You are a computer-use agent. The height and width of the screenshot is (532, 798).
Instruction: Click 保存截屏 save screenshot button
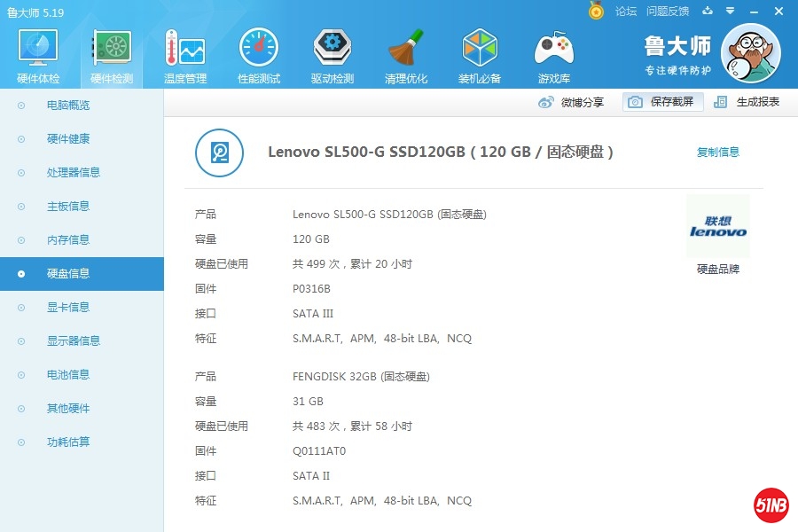(x=663, y=102)
